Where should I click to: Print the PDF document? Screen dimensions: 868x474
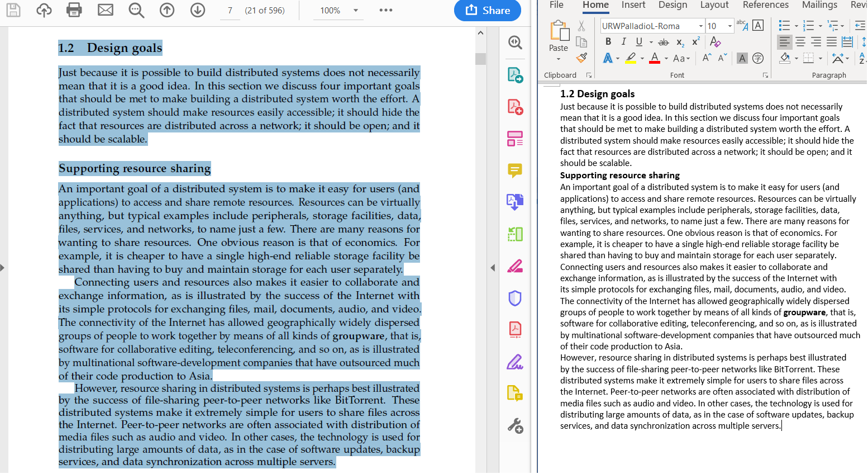74,10
